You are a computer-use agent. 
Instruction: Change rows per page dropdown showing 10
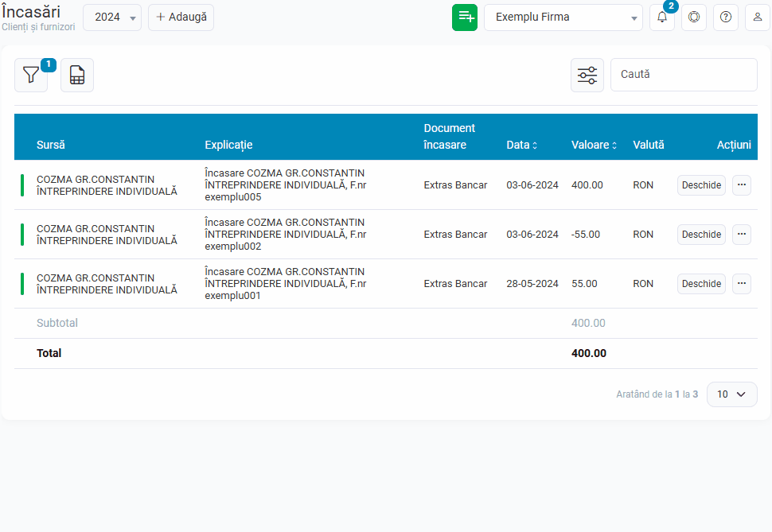click(731, 394)
